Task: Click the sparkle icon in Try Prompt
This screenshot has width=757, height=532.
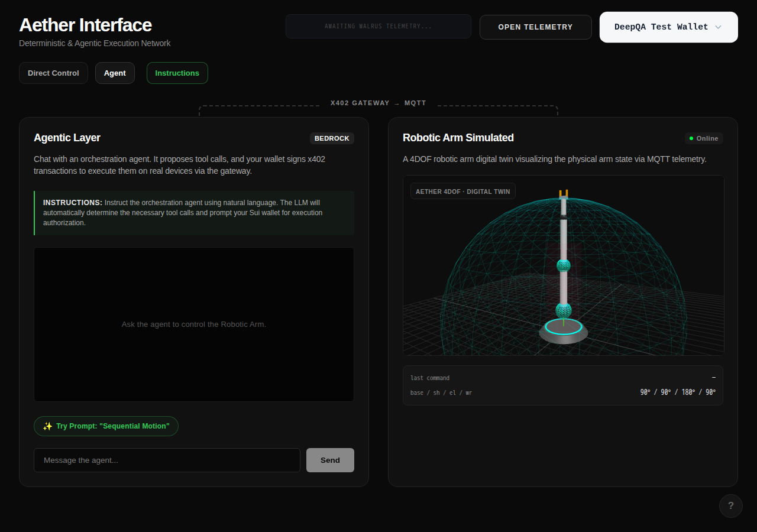Action: [48, 426]
